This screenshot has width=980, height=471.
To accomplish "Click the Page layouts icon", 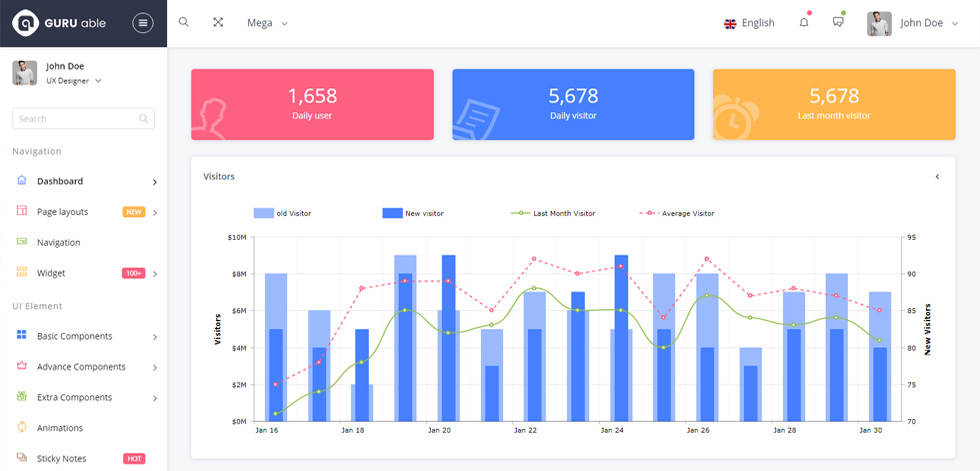I will point(22,211).
